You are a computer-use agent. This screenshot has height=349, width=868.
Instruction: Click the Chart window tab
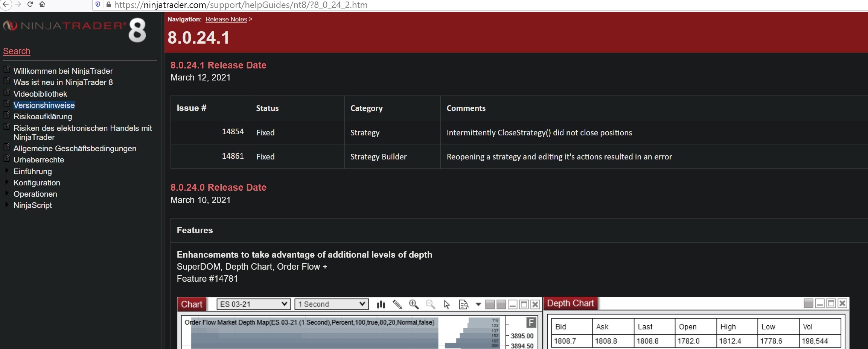tap(192, 304)
